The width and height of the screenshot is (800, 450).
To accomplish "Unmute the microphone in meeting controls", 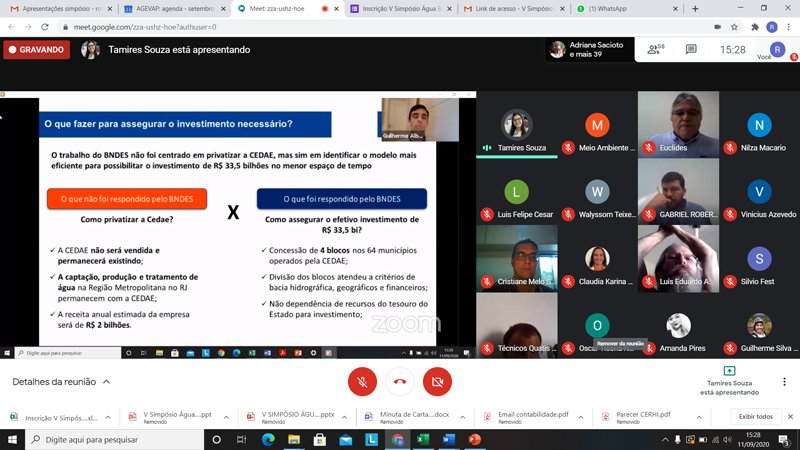I will [x=362, y=381].
